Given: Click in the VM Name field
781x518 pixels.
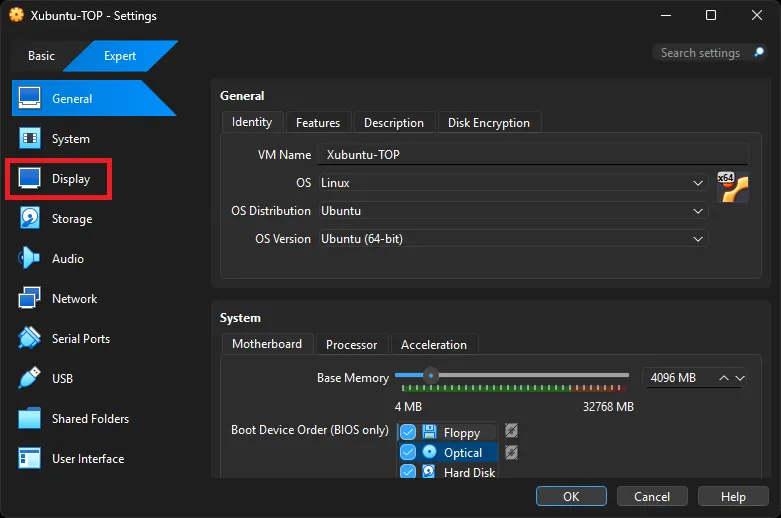Looking at the screenshot, I should [533, 154].
